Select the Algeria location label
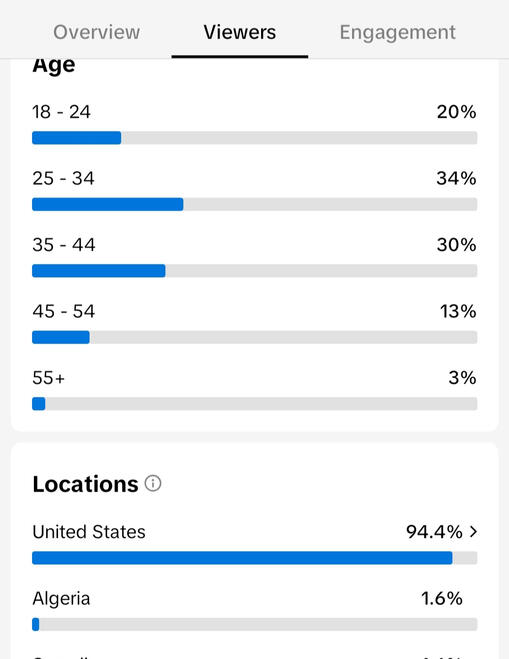This screenshot has width=509, height=659. (61, 598)
